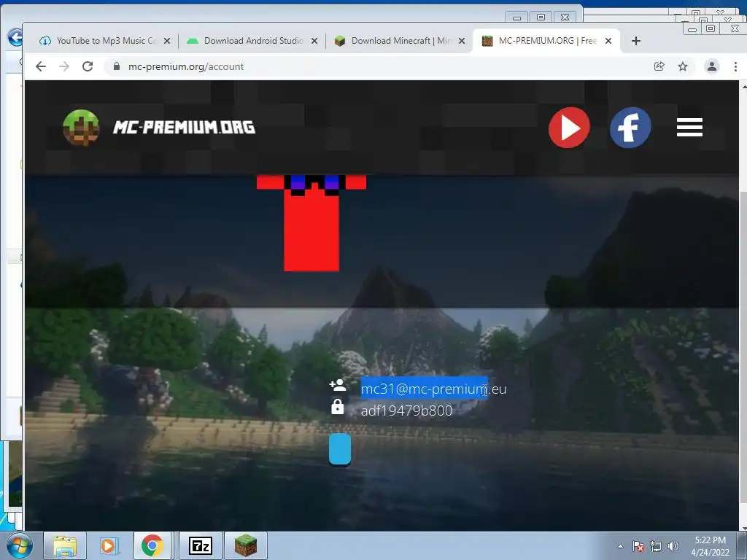Open the Facebook page icon
The width and height of the screenshot is (747, 560).
630,127
